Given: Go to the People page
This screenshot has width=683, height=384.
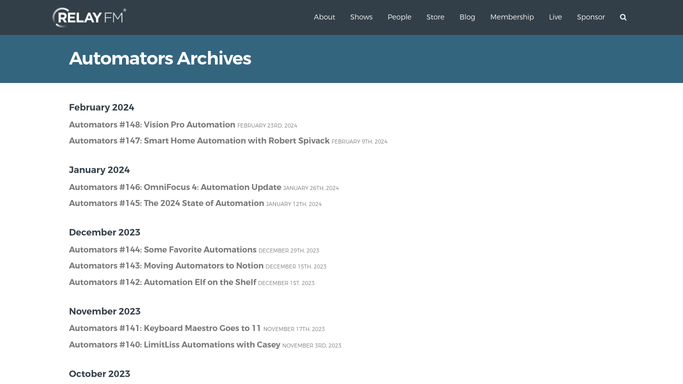Looking at the screenshot, I should pyautogui.click(x=399, y=17).
